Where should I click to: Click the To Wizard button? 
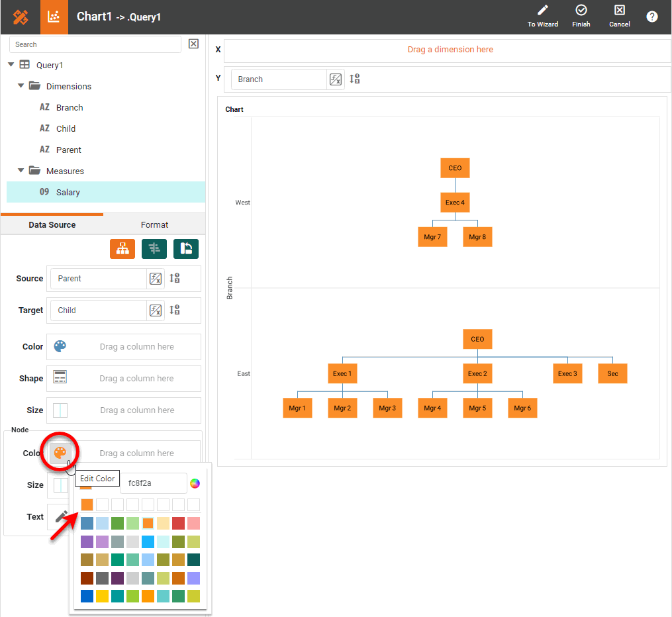[542, 17]
